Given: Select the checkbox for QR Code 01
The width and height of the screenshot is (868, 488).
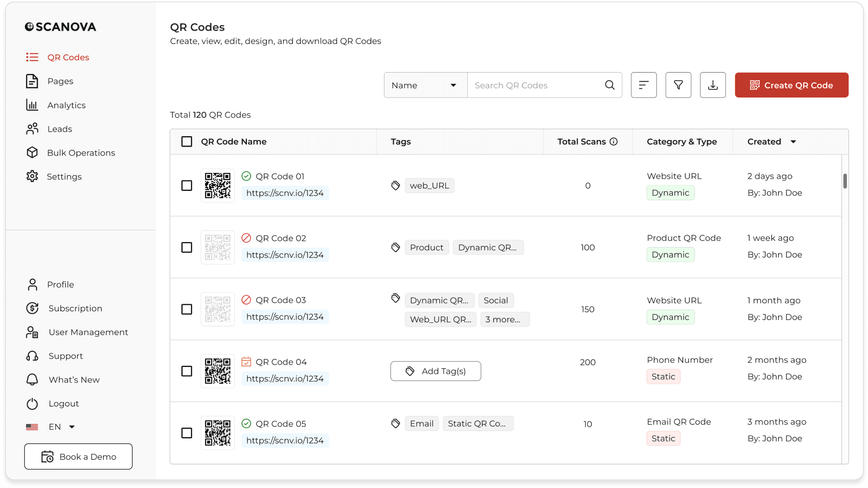Looking at the screenshot, I should 187,185.
